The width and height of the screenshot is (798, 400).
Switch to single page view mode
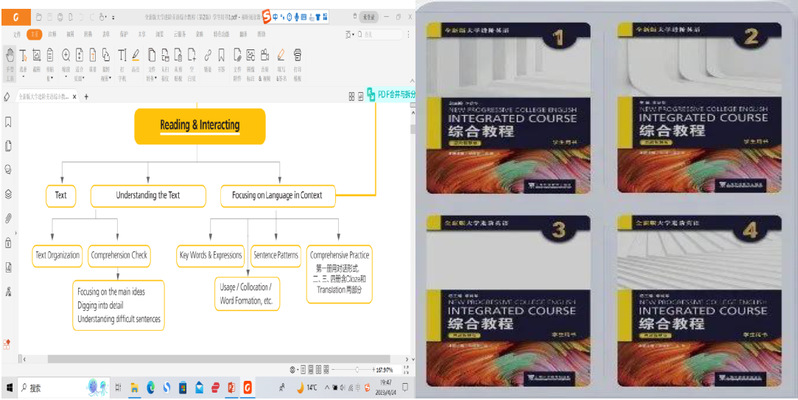tap(303, 369)
